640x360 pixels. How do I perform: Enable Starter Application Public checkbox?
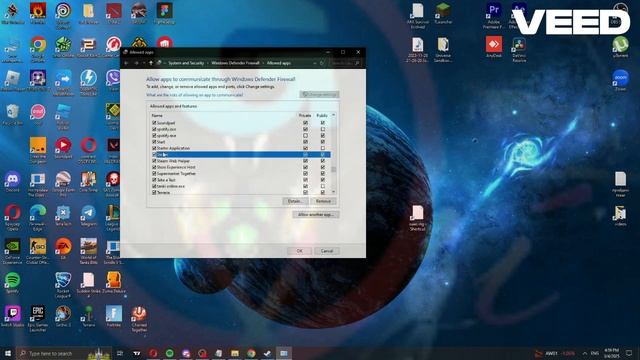coord(322,148)
